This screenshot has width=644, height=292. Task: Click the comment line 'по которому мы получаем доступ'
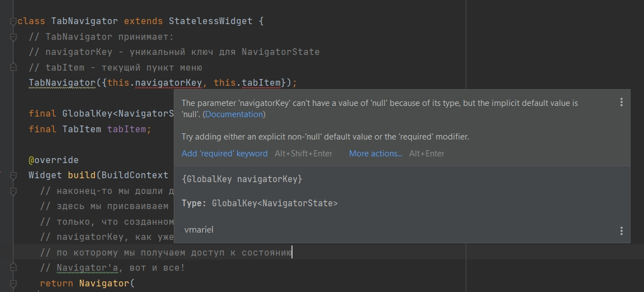click(166, 252)
